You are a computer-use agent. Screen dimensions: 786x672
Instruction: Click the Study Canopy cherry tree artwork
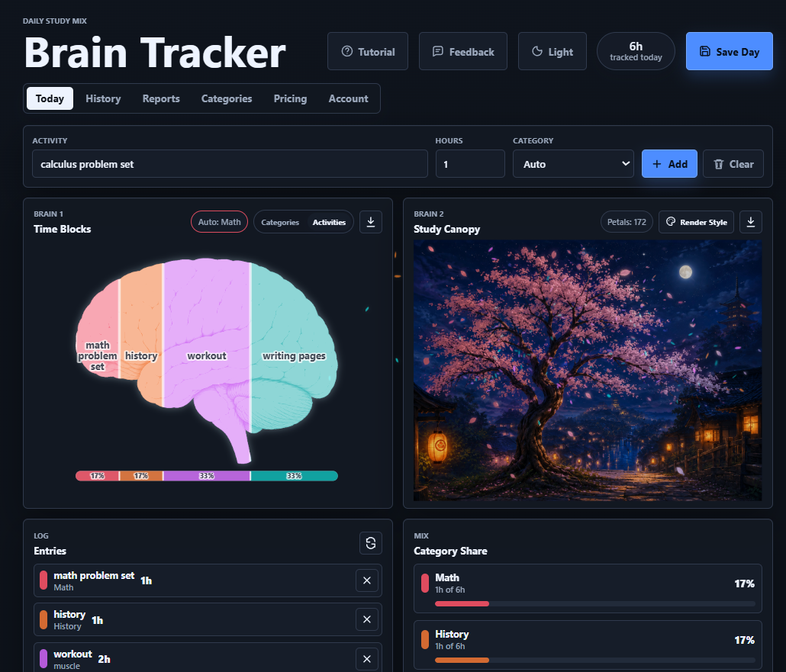pos(588,371)
